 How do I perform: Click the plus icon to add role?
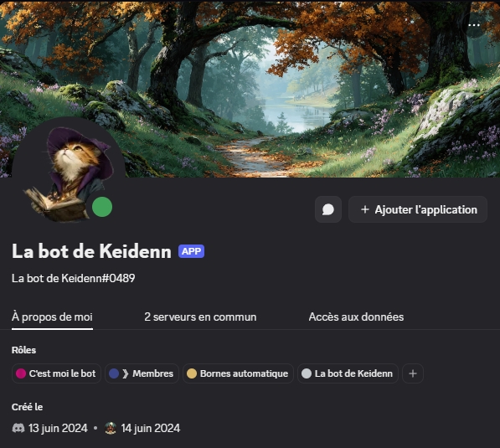coord(413,373)
